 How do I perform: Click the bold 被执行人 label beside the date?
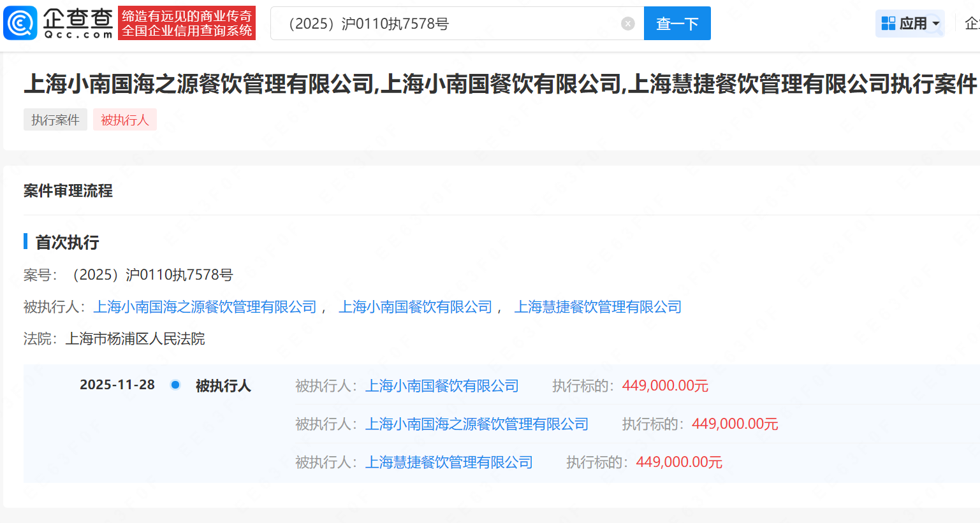223,386
